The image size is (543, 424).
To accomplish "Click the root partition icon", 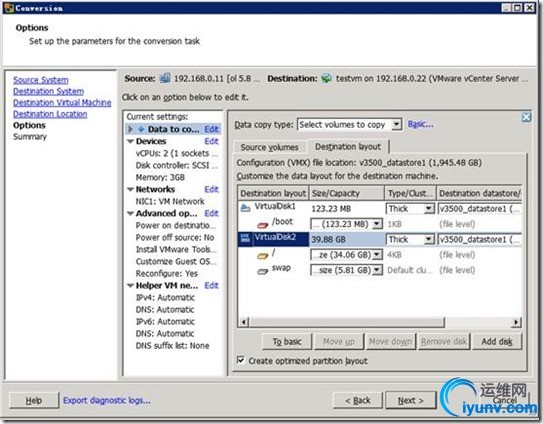I will 262,256.
